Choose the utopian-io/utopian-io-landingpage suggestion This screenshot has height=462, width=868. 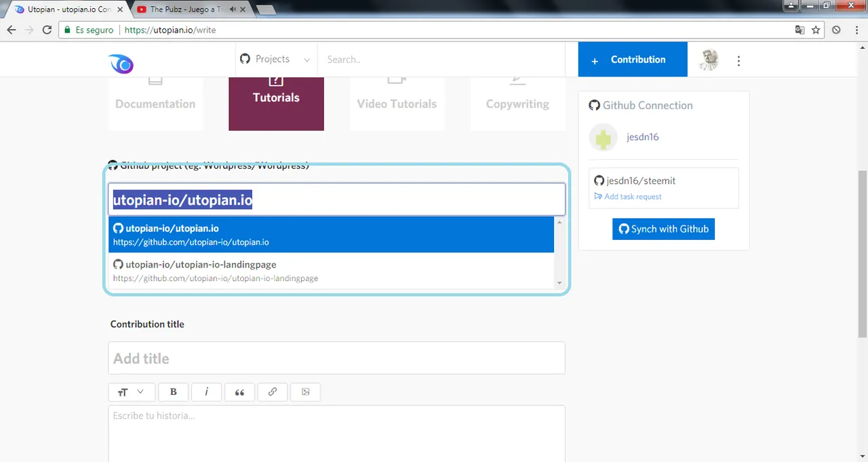coord(331,271)
